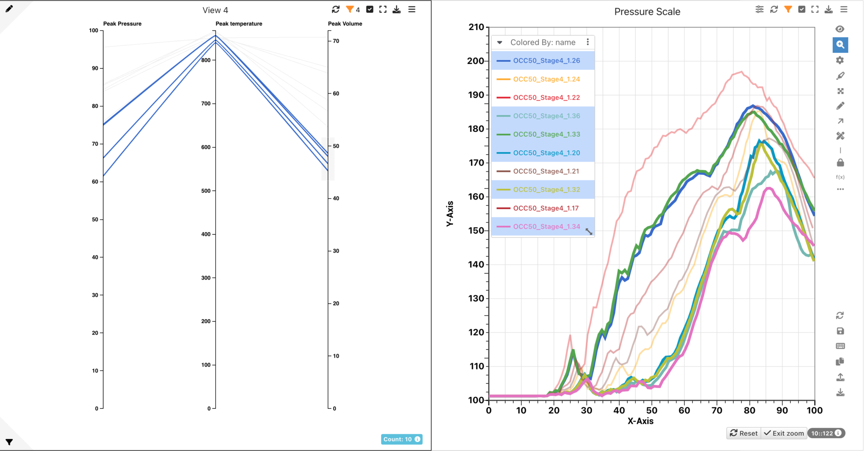Image resolution: width=868 pixels, height=451 pixels.
Task: Download data using the export icon in Pressure Scale
Action: tap(829, 9)
